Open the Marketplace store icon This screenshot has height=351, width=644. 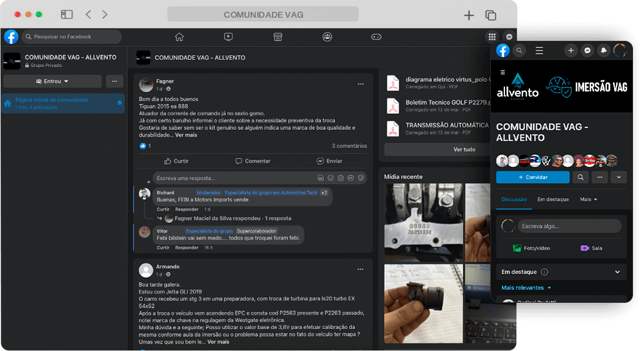(x=277, y=37)
